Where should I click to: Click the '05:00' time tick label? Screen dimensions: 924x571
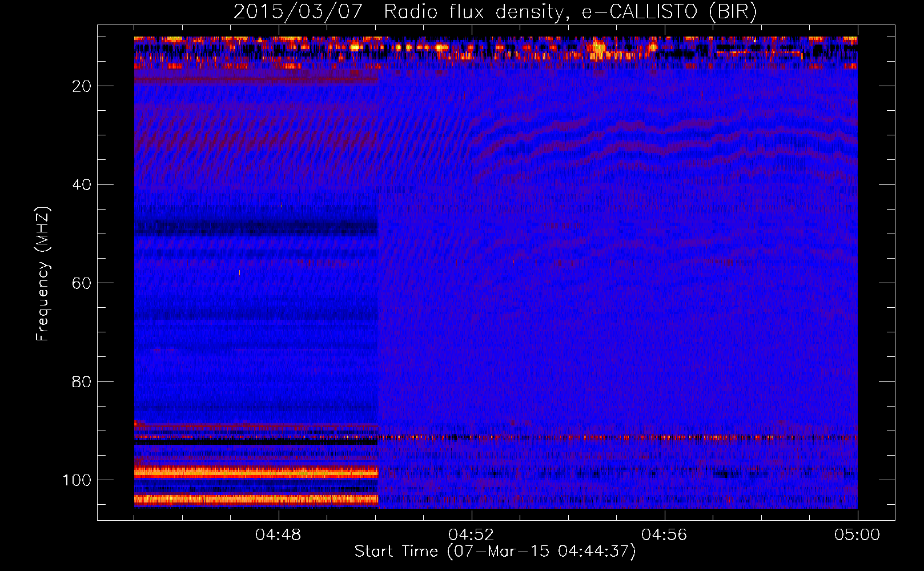pos(857,535)
